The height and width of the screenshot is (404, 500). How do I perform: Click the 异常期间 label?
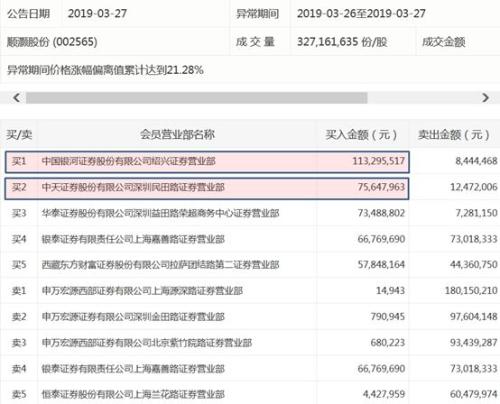(x=257, y=14)
